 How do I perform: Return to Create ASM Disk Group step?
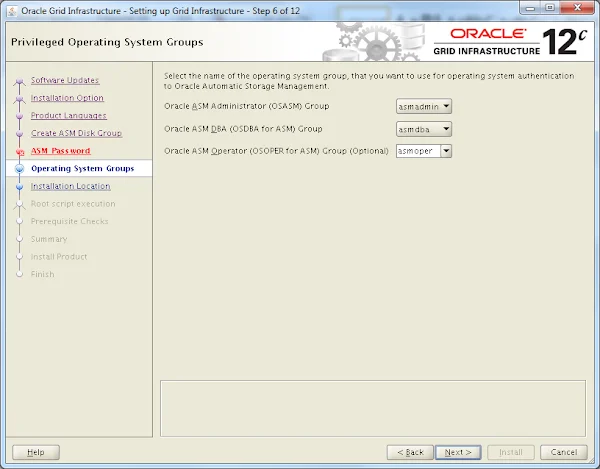77,133
